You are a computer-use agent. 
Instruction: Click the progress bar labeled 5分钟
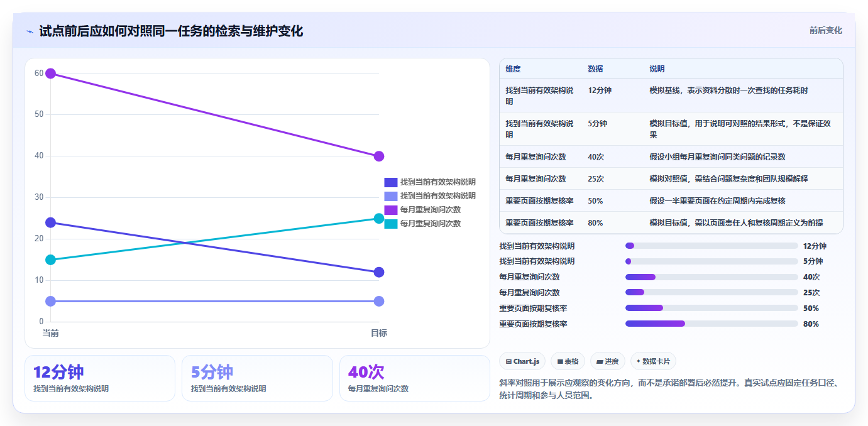(x=711, y=261)
